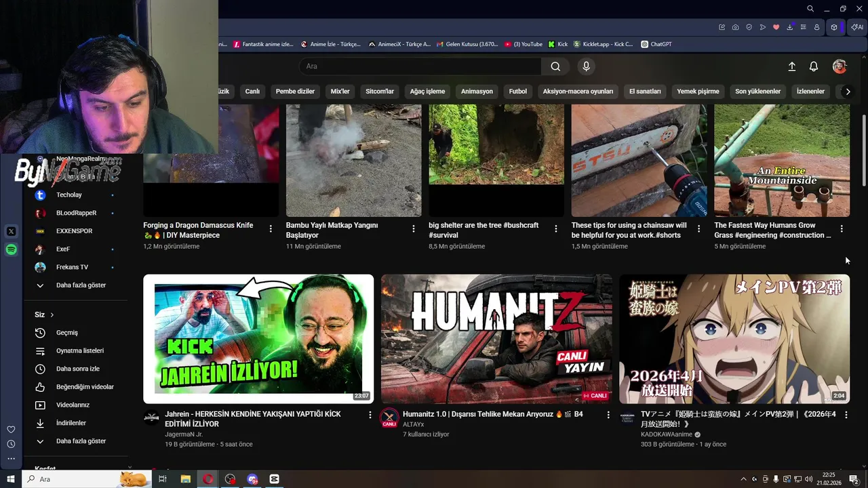Image resolution: width=868 pixels, height=488 pixels.
Task: Open options menu for Humanitz 1.0 stream
Action: coord(608,415)
